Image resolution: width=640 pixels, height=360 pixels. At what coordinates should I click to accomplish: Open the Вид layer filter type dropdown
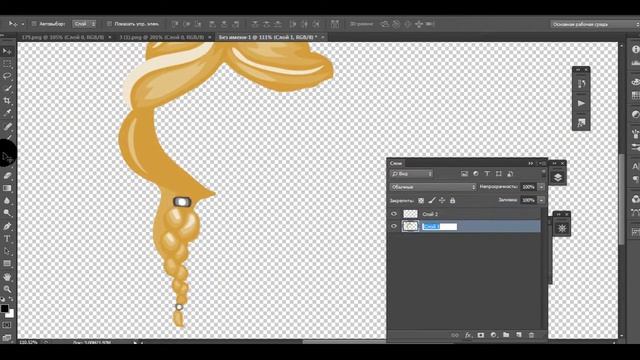pyautogui.click(x=411, y=174)
